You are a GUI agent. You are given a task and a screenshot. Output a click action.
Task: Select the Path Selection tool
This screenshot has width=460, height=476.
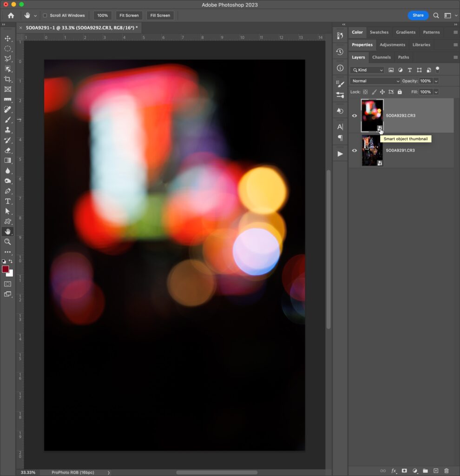[7, 212]
